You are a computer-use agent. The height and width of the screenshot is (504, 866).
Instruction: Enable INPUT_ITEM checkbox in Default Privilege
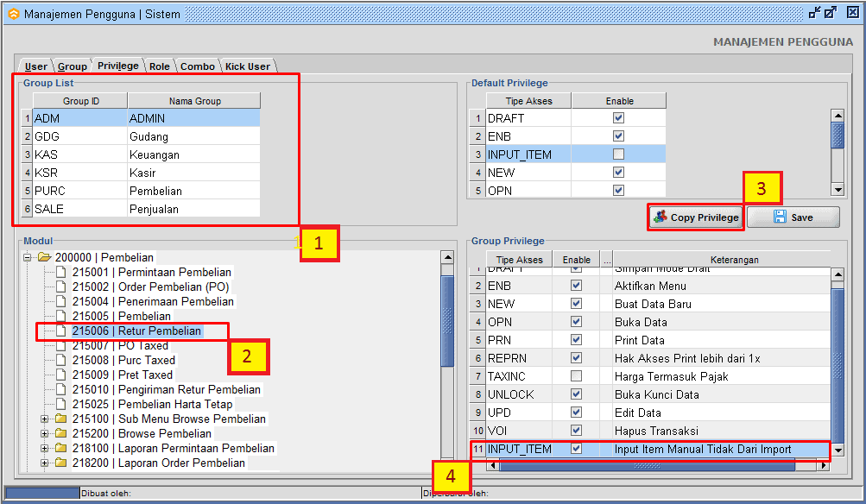[618, 154]
